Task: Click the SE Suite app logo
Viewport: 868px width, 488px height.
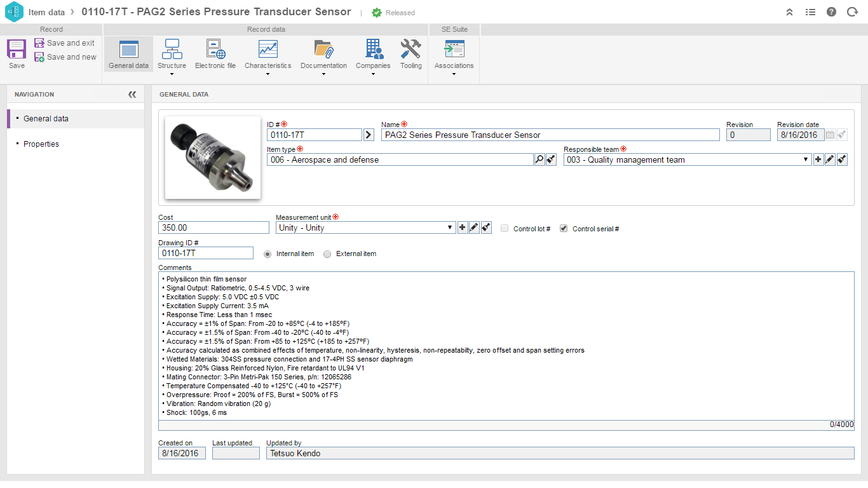Action: pos(14,12)
